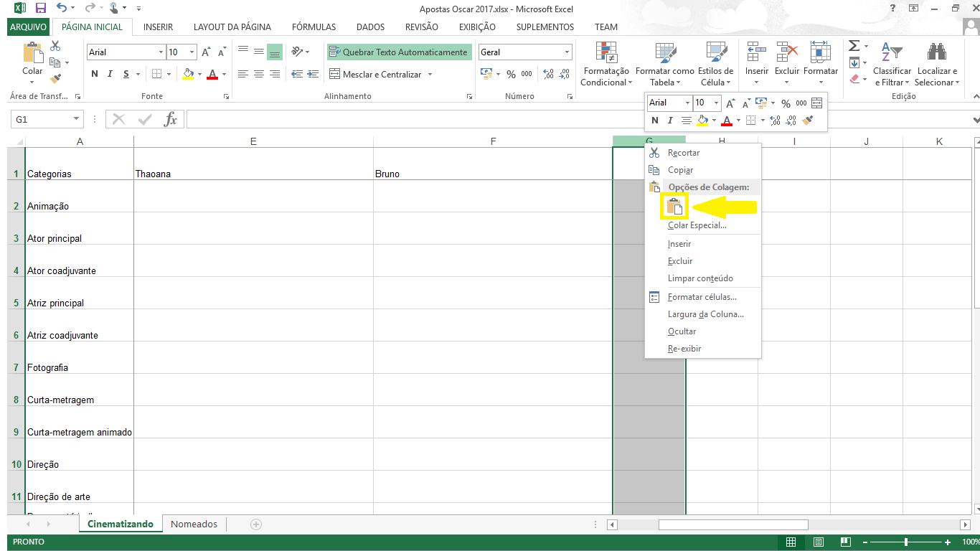Increase decimal places in the ribbon Número group

coord(549,74)
